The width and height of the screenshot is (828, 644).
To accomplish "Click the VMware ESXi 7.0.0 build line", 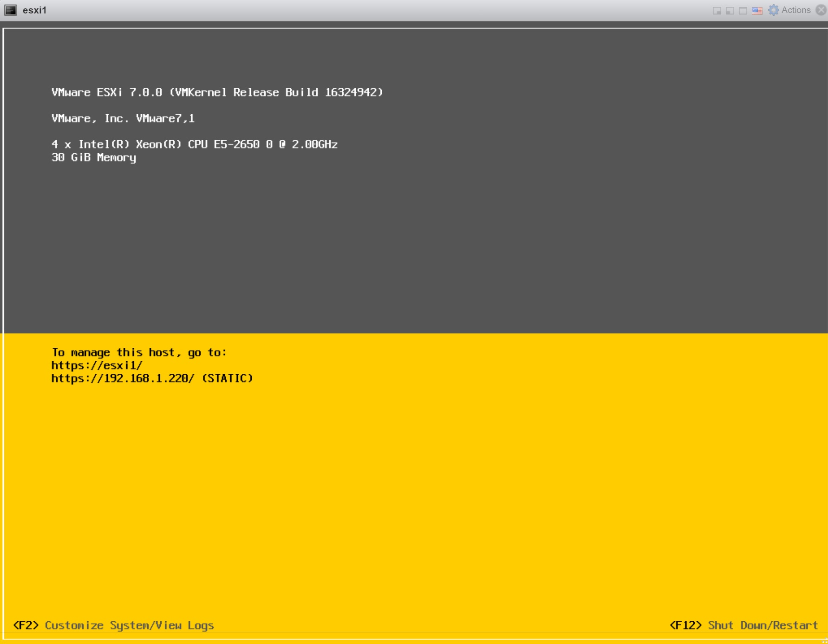I will click(217, 92).
